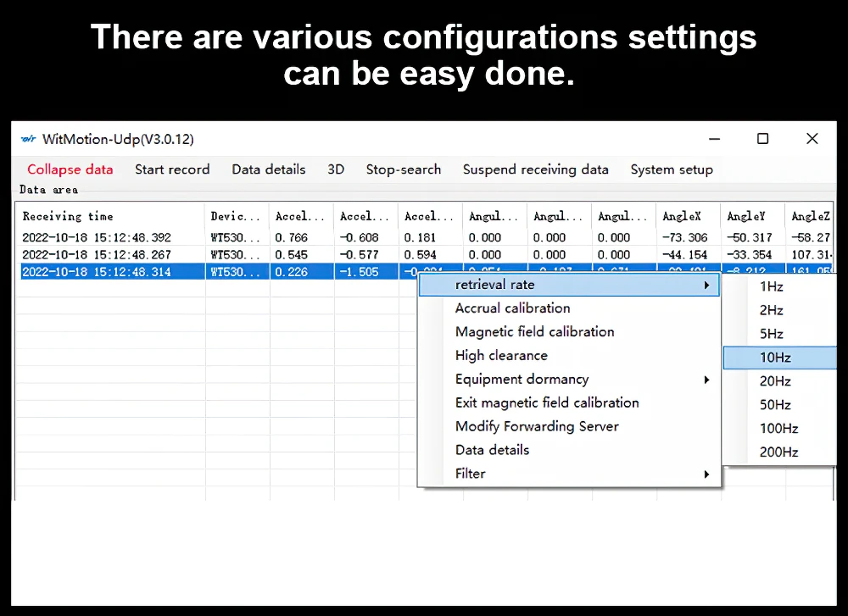Close the WitMotion-Udp window

[812, 139]
